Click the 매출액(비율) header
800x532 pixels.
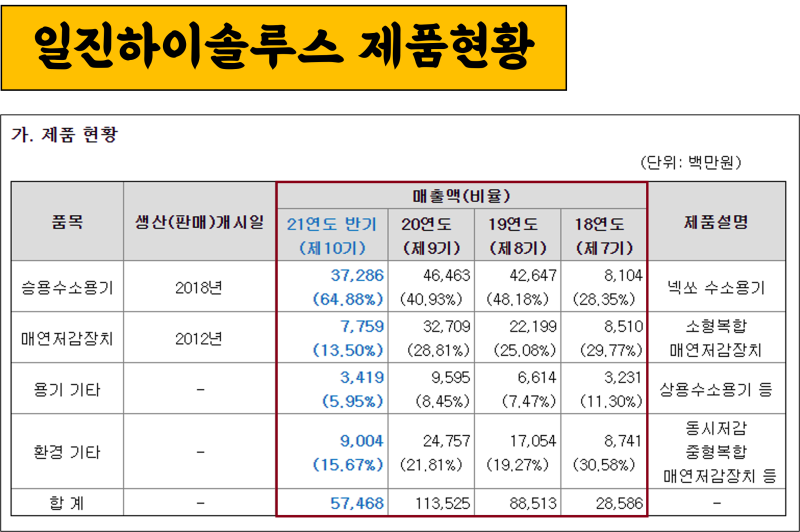[x=462, y=195]
